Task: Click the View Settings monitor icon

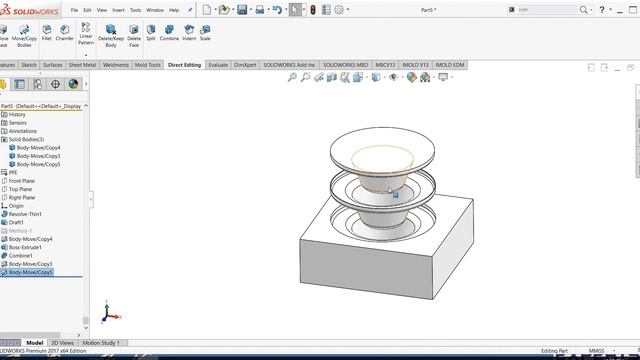Action: tap(443, 77)
